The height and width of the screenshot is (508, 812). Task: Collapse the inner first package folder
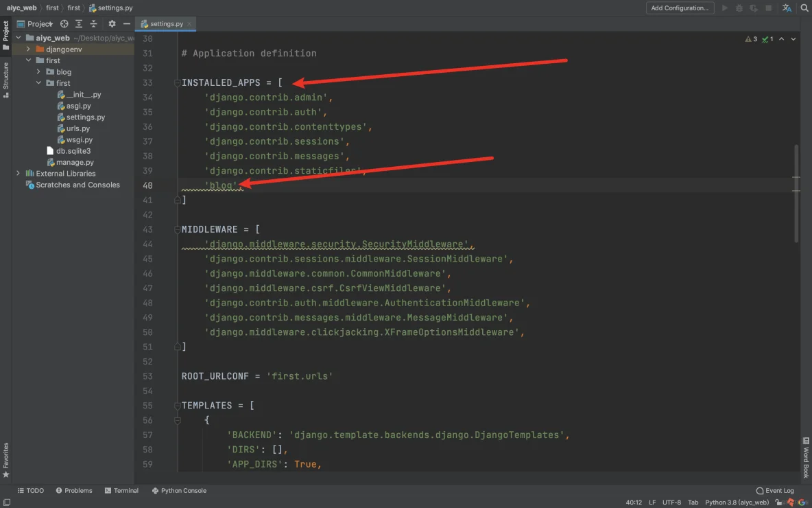coord(39,83)
